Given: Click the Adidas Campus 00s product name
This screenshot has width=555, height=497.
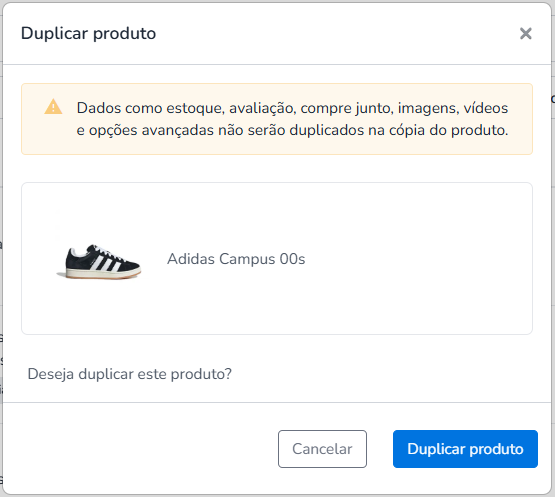Looking at the screenshot, I should tap(236, 259).
